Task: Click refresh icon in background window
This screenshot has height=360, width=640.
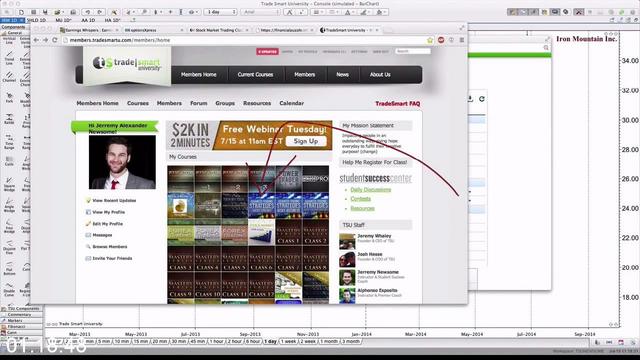Action: point(482,99)
